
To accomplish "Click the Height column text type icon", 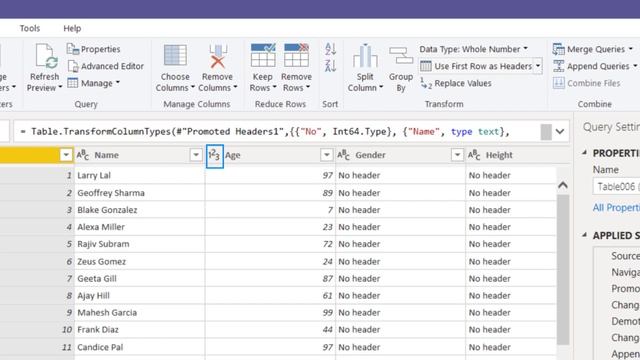I will coord(474,155).
